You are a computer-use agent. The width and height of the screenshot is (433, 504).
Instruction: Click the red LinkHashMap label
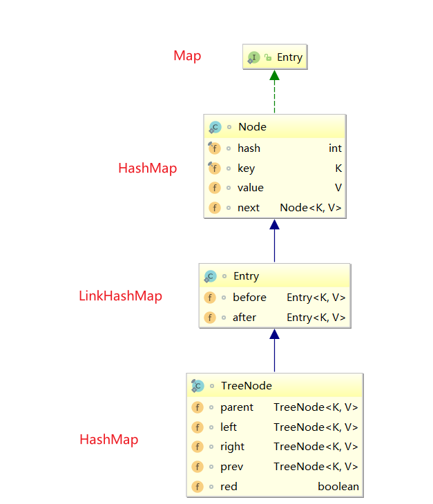click(x=120, y=296)
